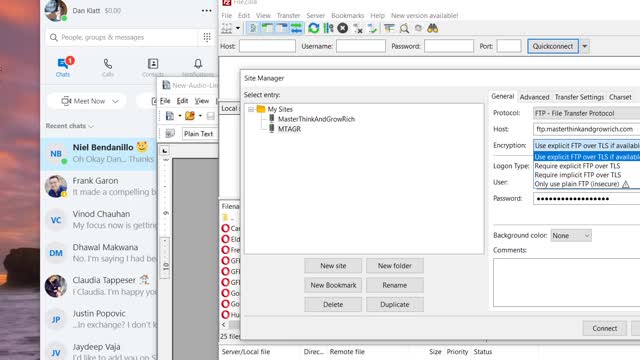The image size is (640, 360).
Task: Select the MTAGR site entry
Action: click(x=289, y=129)
